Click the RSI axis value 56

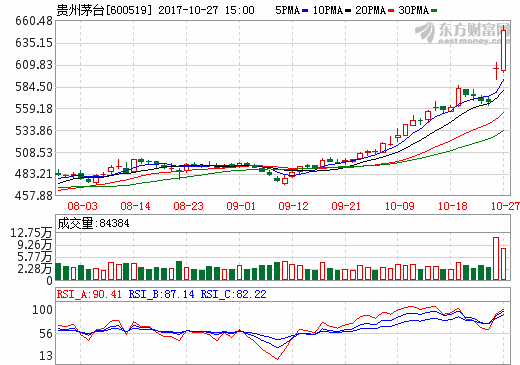pos(46,334)
